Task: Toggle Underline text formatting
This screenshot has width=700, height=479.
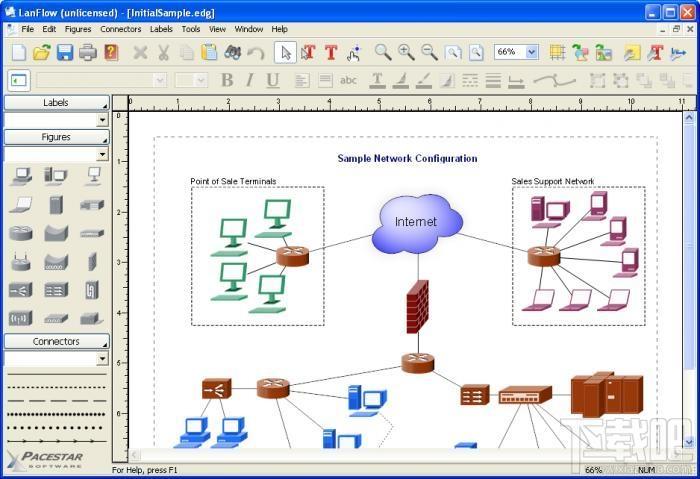Action: pyautogui.click(x=273, y=80)
